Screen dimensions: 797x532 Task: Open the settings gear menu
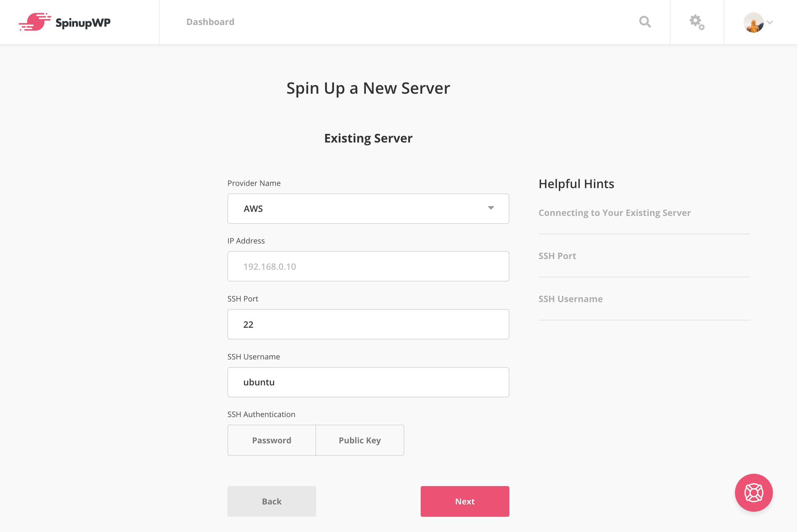697,22
